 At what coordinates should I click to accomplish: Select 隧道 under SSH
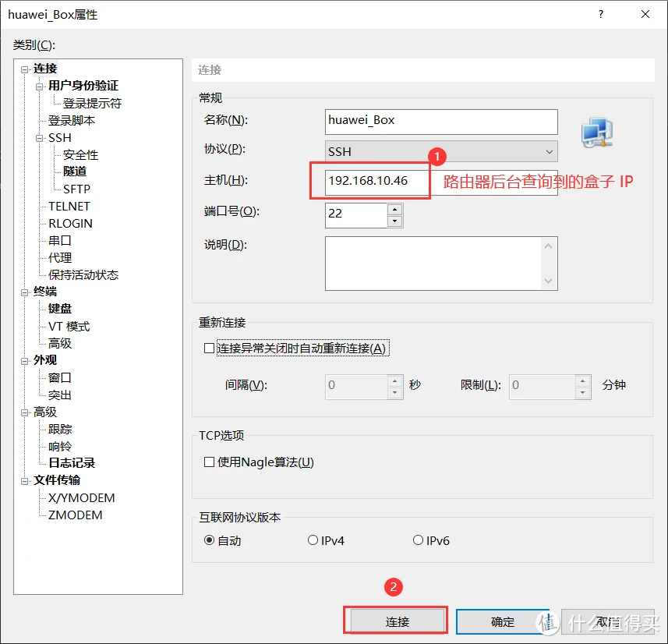click(x=75, y=172)
